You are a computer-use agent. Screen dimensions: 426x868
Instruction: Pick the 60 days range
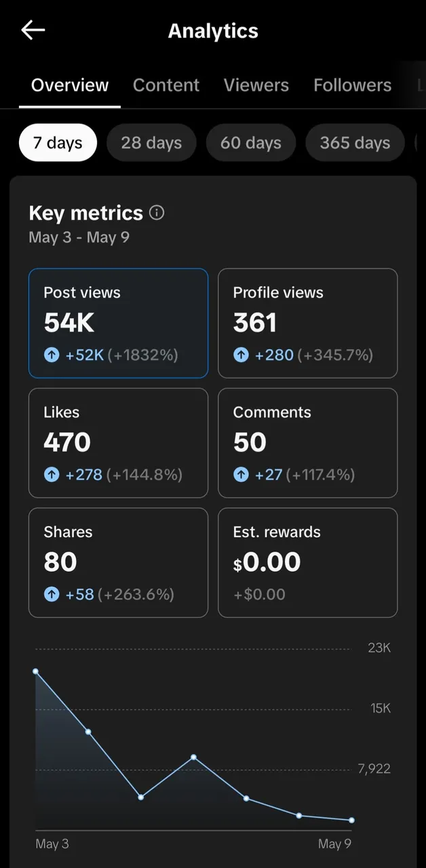pyautogui.click(x=251, y=143)
